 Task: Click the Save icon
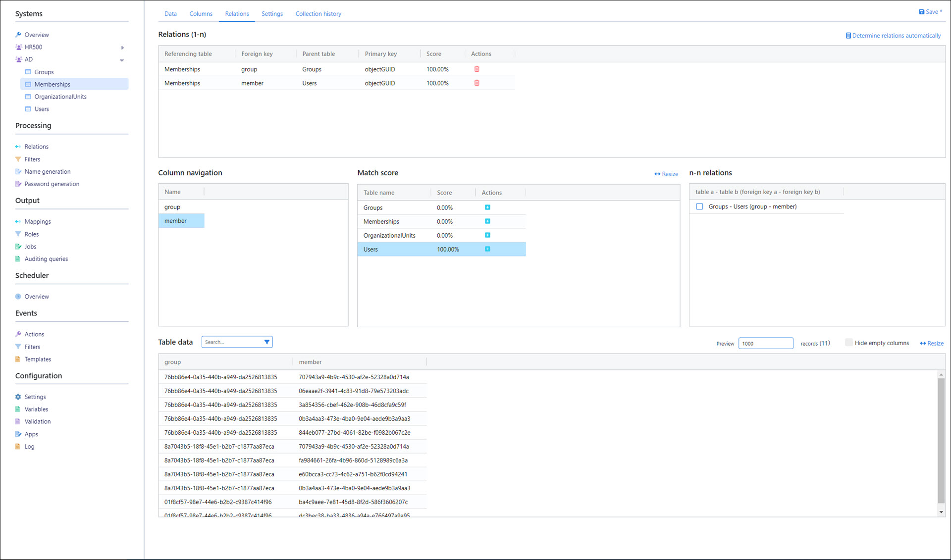click(x=921, y=12)
